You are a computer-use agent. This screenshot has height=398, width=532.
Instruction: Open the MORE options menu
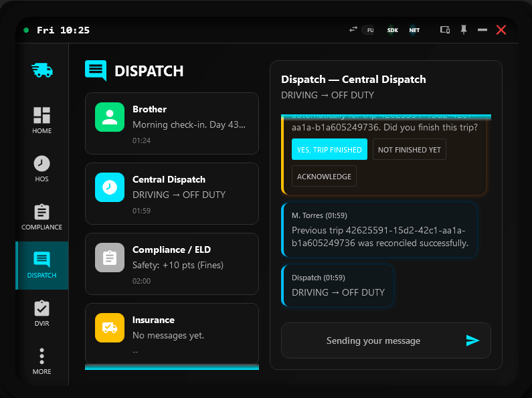[41, 361]
